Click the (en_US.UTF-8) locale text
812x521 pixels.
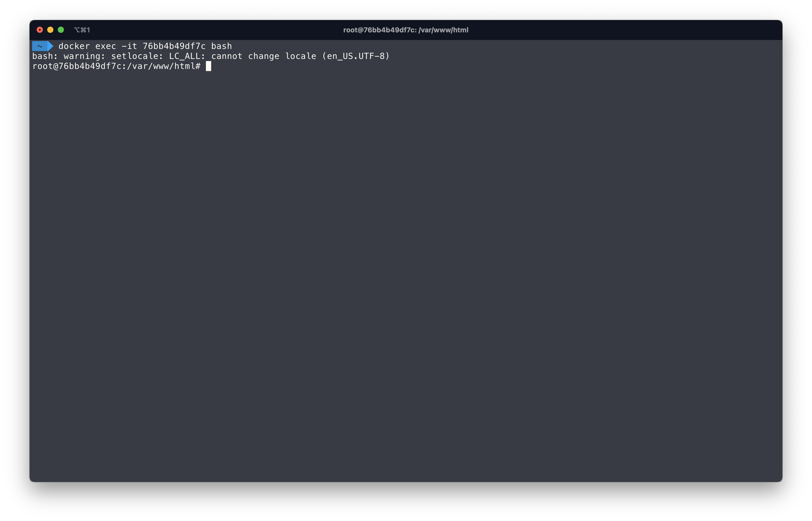tap(355, 56)
